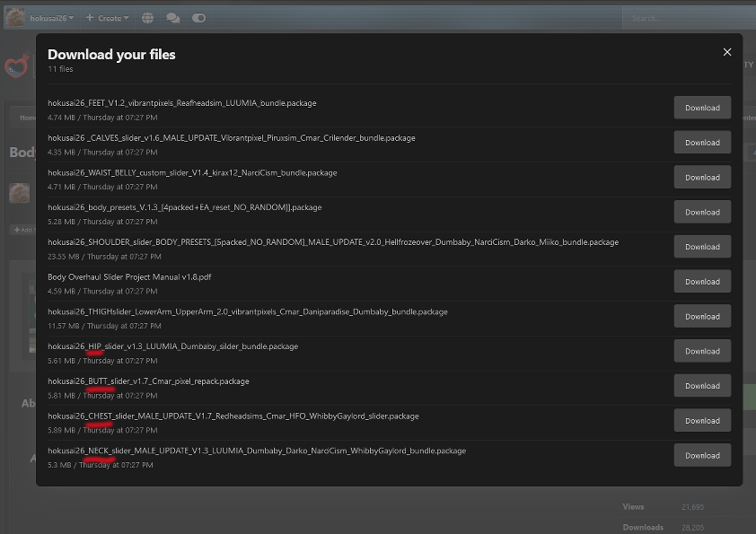Click the 11.57 MB file size text
The image size is (756, 534).
63,326
